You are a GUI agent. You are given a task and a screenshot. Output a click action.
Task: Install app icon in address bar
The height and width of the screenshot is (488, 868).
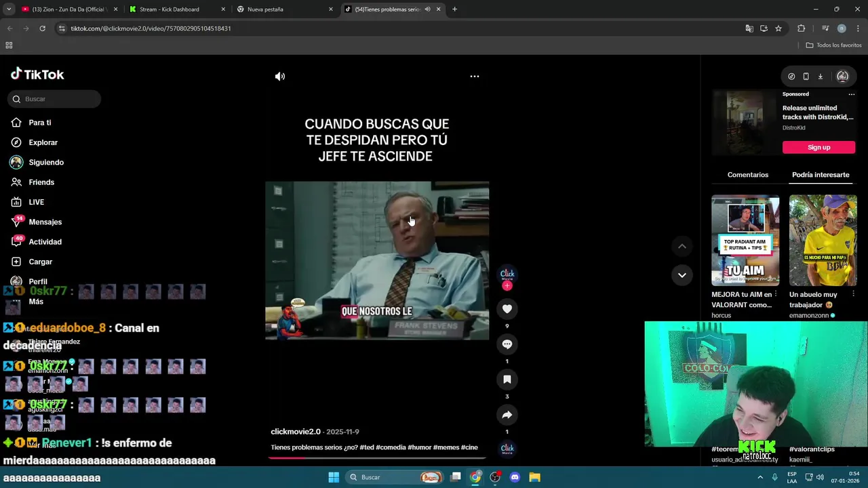pos(764,28)
